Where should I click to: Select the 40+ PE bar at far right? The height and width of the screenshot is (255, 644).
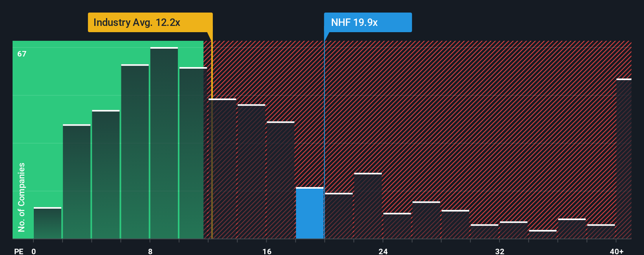624,158
